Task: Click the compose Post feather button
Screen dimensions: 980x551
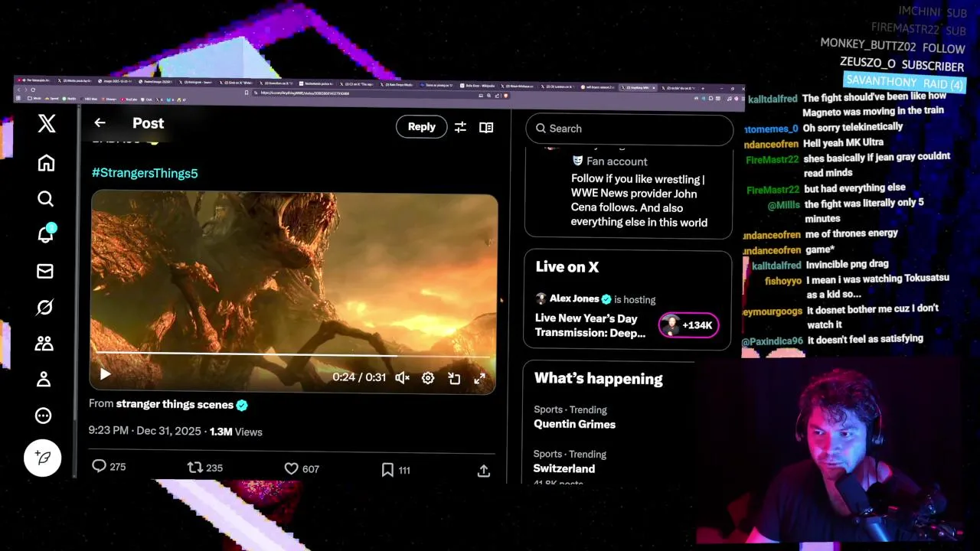Action: [43, 458]
